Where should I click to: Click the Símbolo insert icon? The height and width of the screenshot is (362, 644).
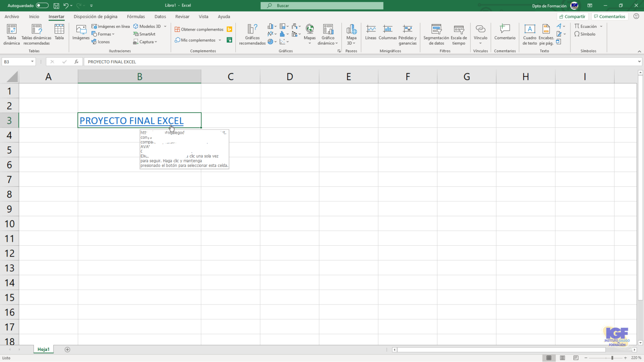pyautogui.click(x=585, y=34)
